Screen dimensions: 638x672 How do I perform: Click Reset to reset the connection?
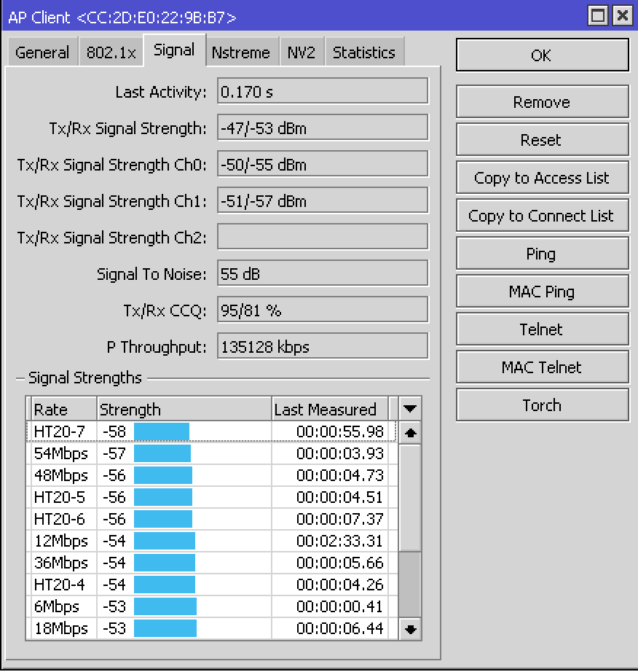click(542, 139)
